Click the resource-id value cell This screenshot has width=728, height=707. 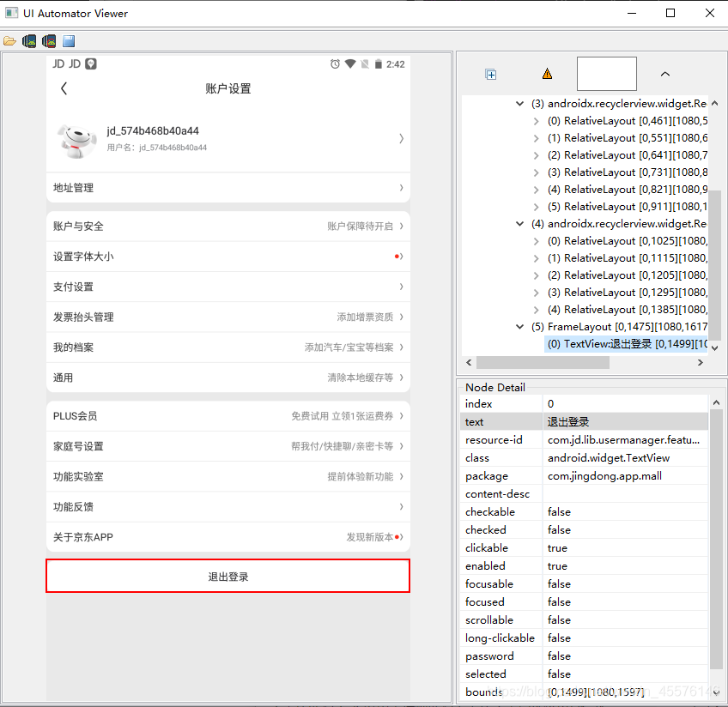click(625, 440)
